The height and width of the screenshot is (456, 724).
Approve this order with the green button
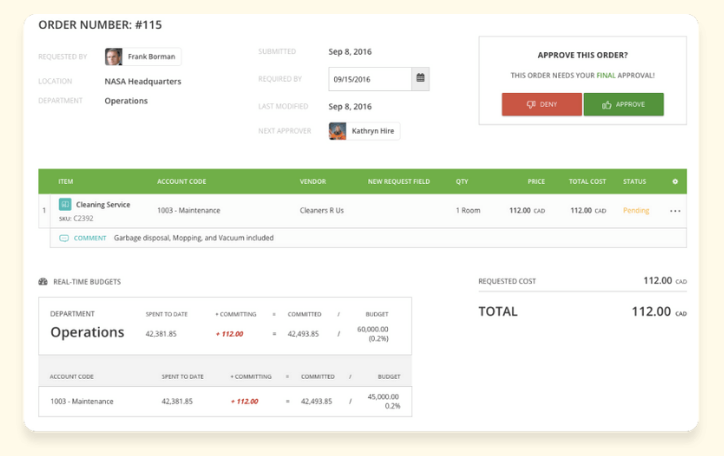623,104
